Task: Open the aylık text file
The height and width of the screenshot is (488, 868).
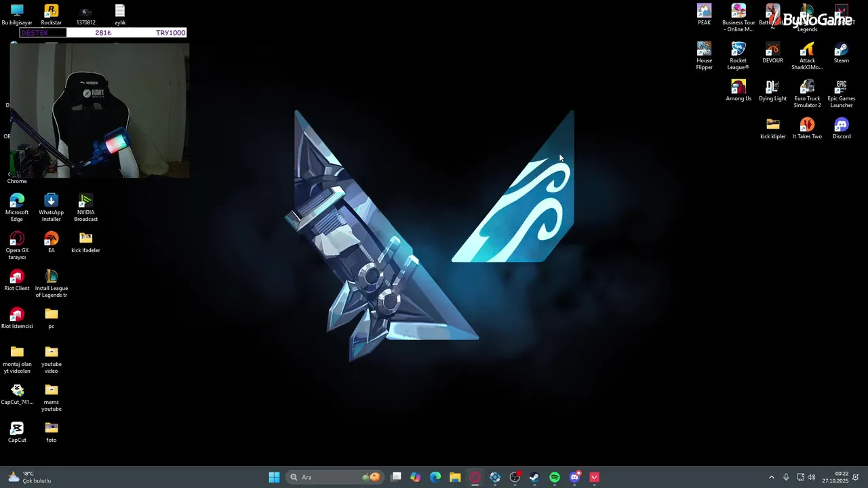Action: pyautogui.click(x=120, y=14)
